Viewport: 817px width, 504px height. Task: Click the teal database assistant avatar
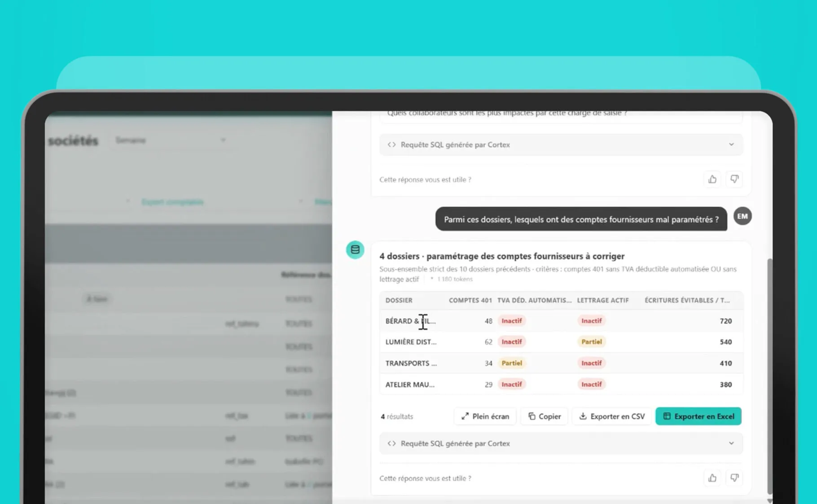pos(355,250)
